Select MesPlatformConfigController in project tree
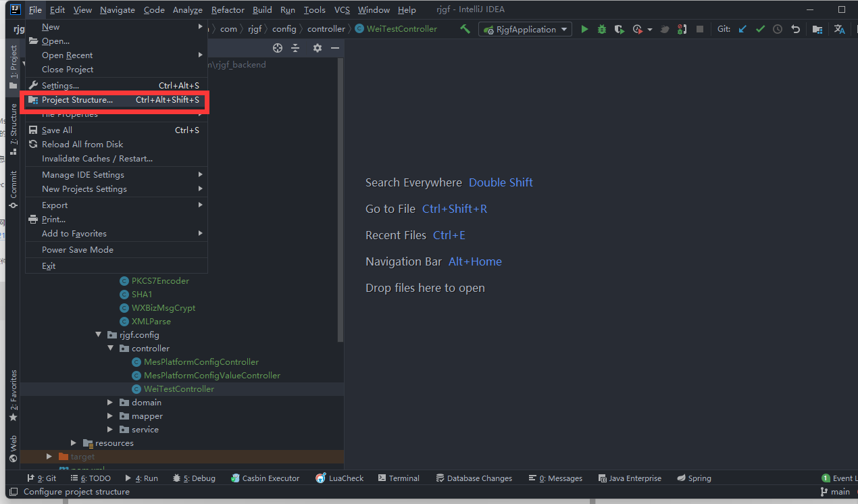The height and width of the screenshot is (504, 858). [x=201, y=362]
